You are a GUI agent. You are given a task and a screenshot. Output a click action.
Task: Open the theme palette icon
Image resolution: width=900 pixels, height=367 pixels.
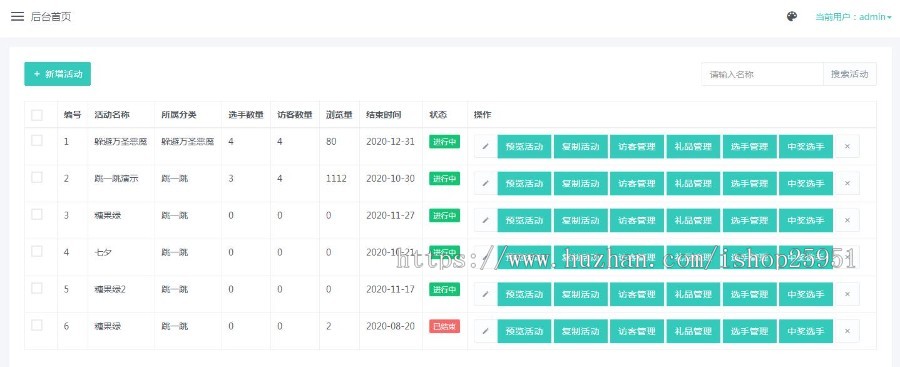pyautogui.click(x=792, y=17)
